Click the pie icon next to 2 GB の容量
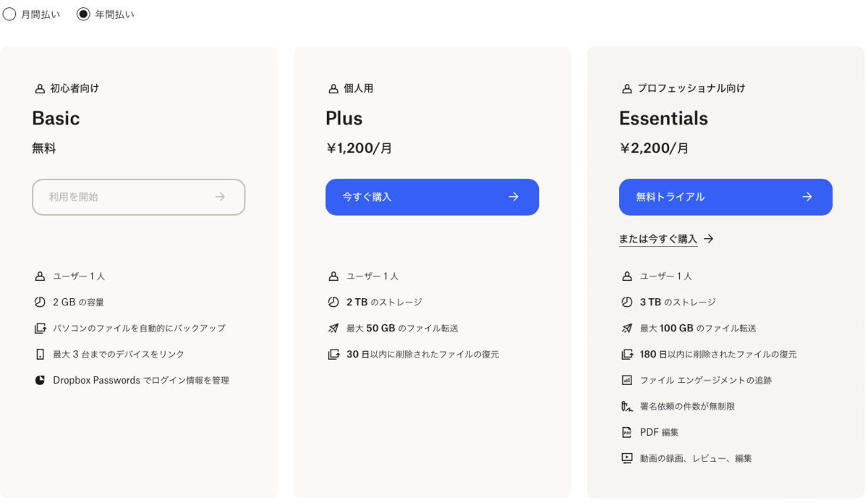 coord(40,303)
